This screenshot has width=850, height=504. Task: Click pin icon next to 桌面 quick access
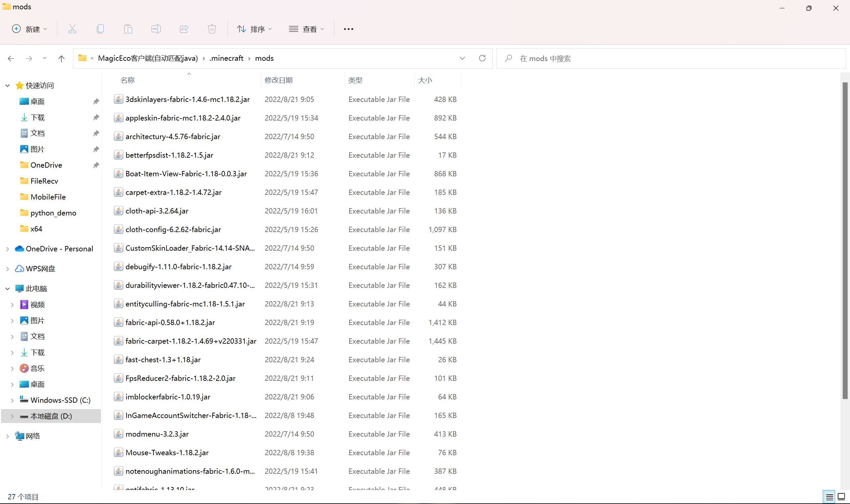[96, 101]
